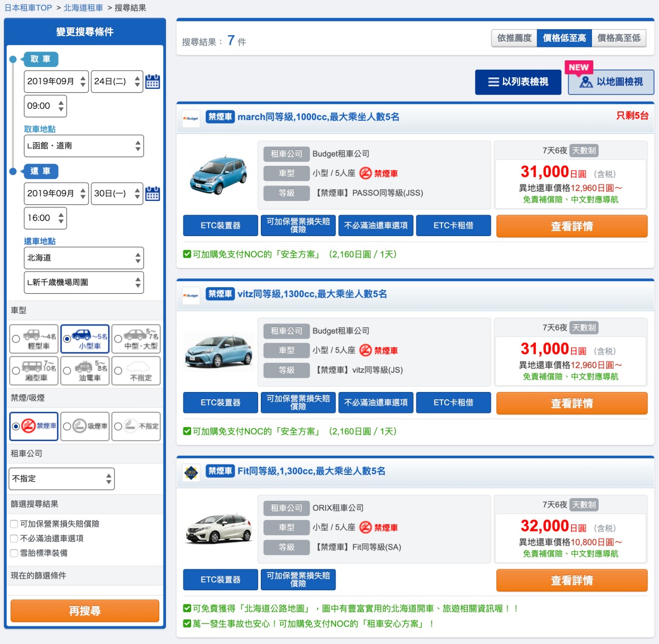The height and width of the screenshot is (644, 659).
Task: Open march同等級,1000cc listing title
Action: 318,117
